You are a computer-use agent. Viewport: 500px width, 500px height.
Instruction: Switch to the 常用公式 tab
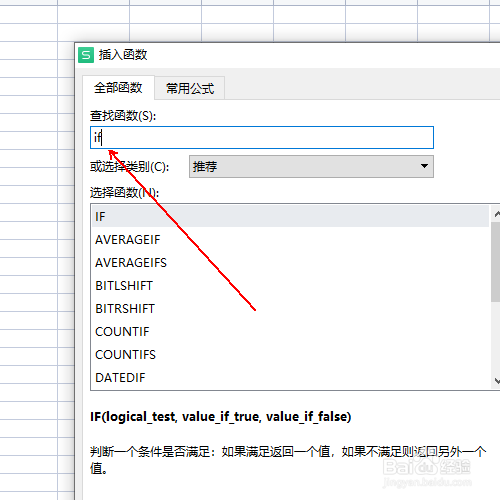190,88
